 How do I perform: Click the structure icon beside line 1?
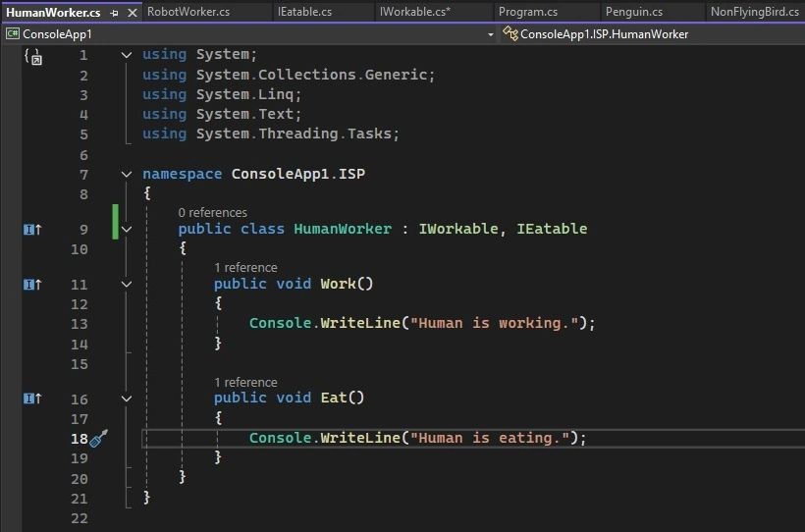(33, 57)
